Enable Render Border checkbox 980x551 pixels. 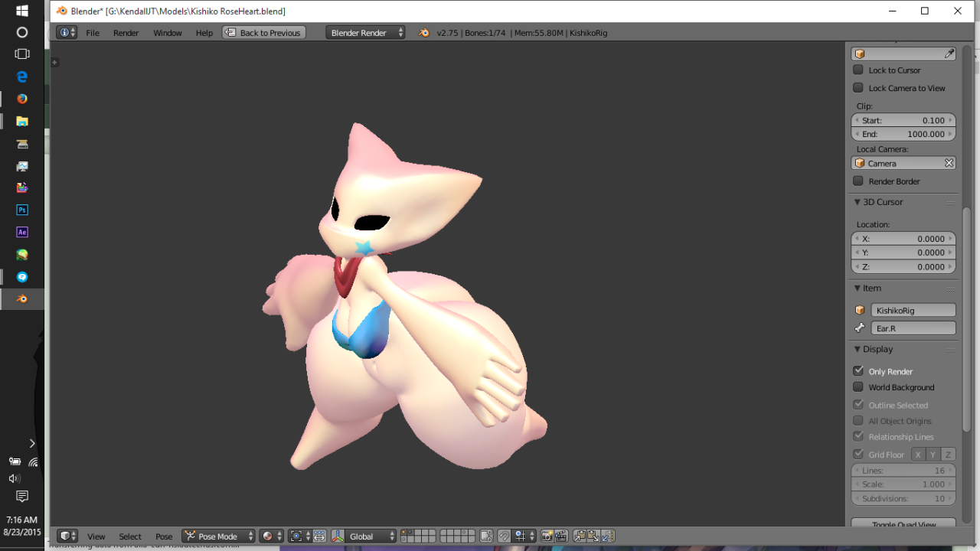click(858, 181)
